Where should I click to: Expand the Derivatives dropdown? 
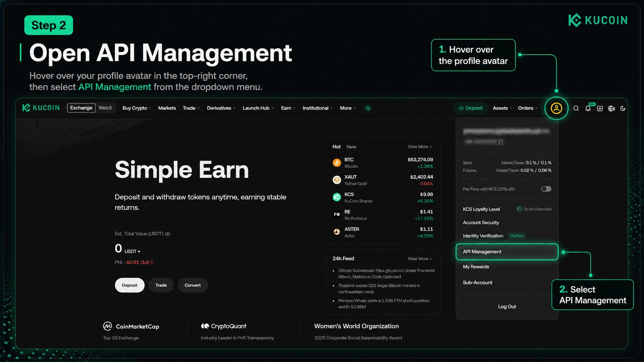tap(221, 108)
